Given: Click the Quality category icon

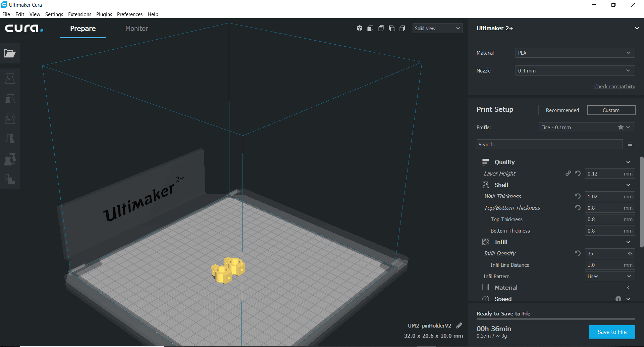Looking at the screenshot, I should pos(485,162).
